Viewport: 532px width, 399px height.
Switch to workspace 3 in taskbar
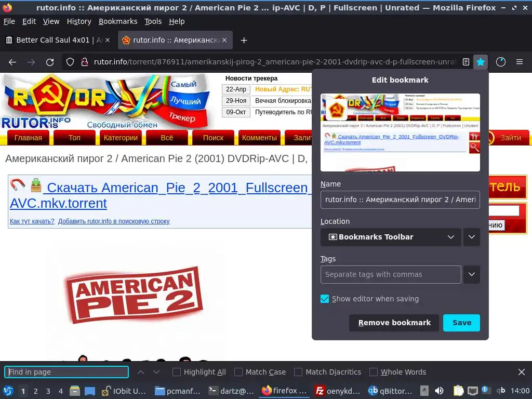pos(48,391)
